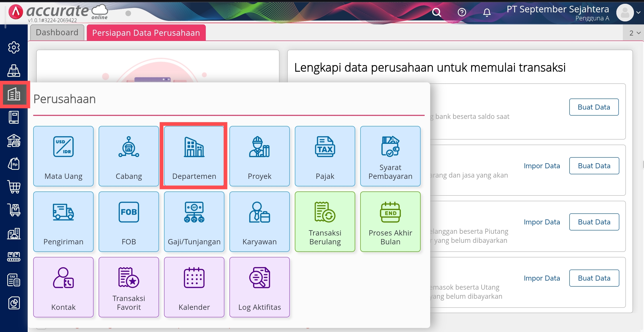Open the help question mark icon

(x=462, y=12)
